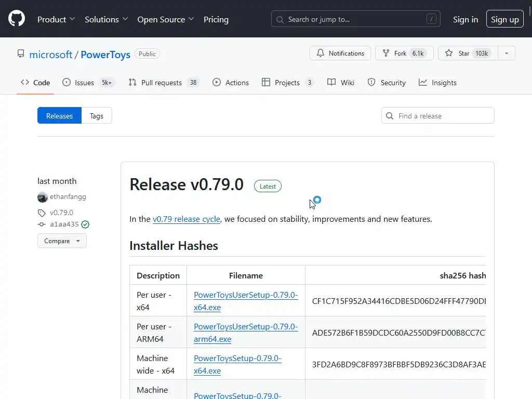Viewport: 532px width, 399px height.
Task: Open the v0.79.0 tag link
Action: coord(61,212)
